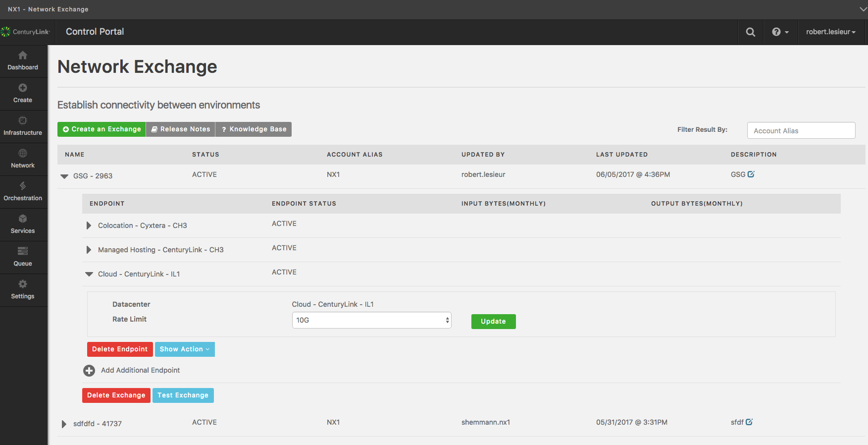Viewport: 868px width, 445px height.
Task: Click the Control Portal title
Action: coord(95,32)
